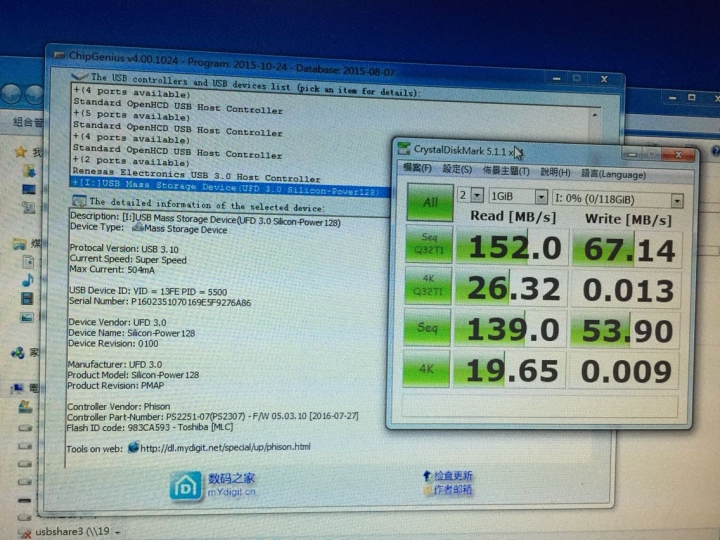This screenshot has height=540, width=720.
Task: Select Libraries icon in Explorer sidebar
Action: (x=20, y=244)
